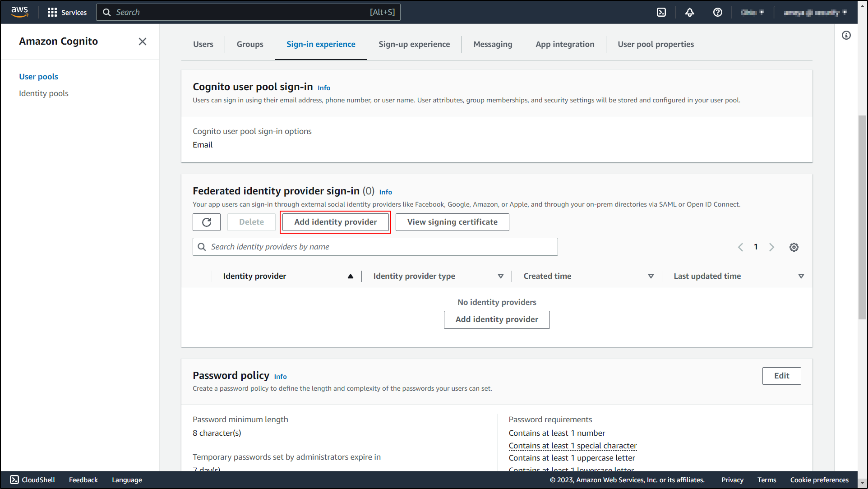Refresh the identity providers list
868x489 pixels.
207,222
